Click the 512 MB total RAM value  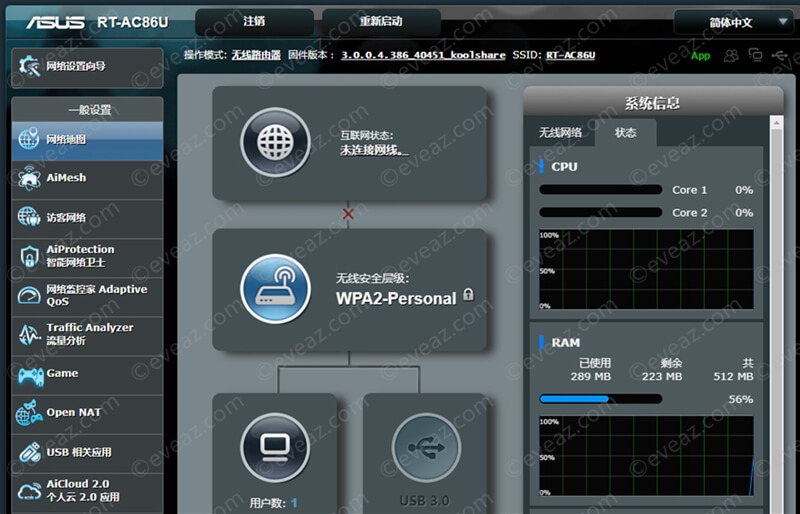733,377
